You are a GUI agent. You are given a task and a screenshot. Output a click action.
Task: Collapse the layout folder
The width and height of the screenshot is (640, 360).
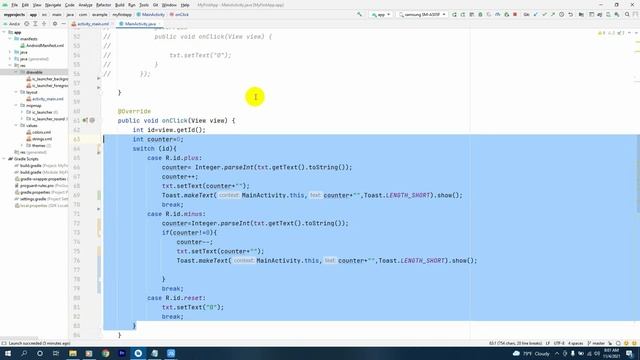click(16, 92)
